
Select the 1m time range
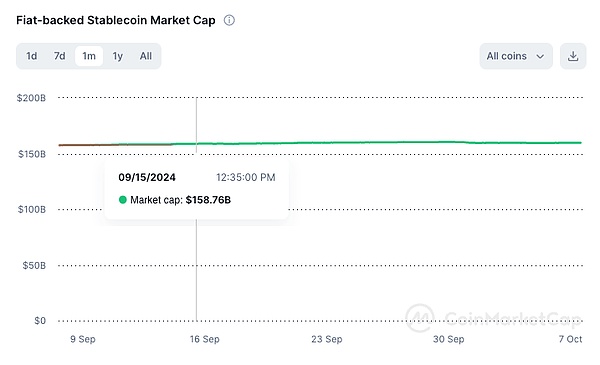tap(89, 56)
